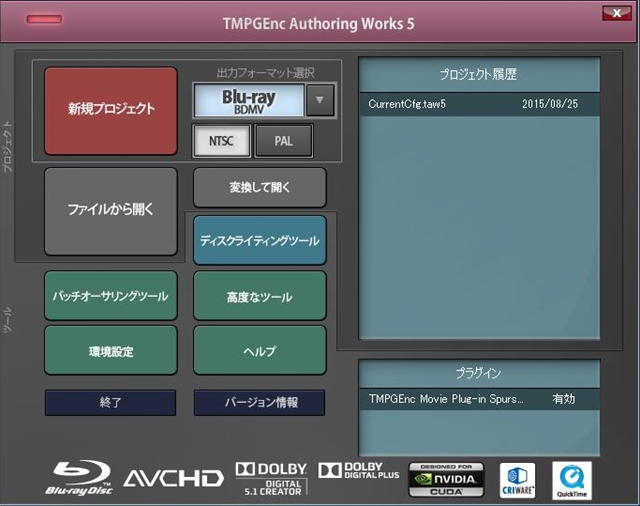The width and height of the screenshot is (640, 506).
Task: Click the red indicator in title bar
Action: (x=44, y=19)
